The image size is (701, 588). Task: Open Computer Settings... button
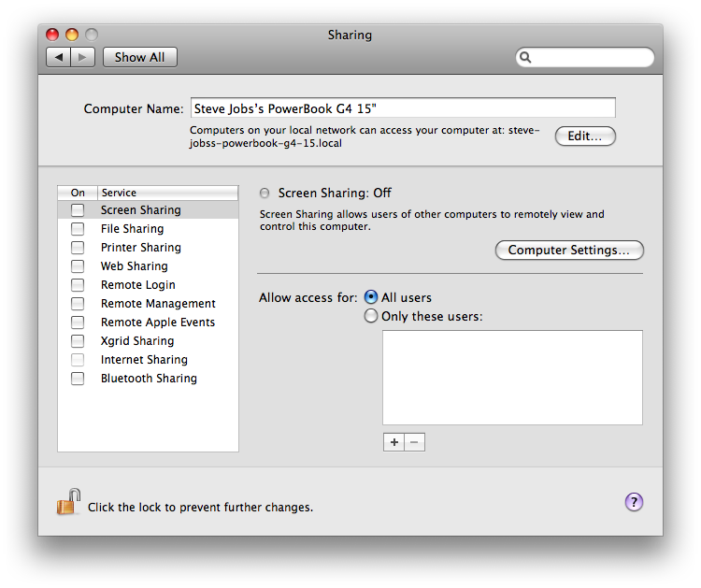(x=569, y=250)
